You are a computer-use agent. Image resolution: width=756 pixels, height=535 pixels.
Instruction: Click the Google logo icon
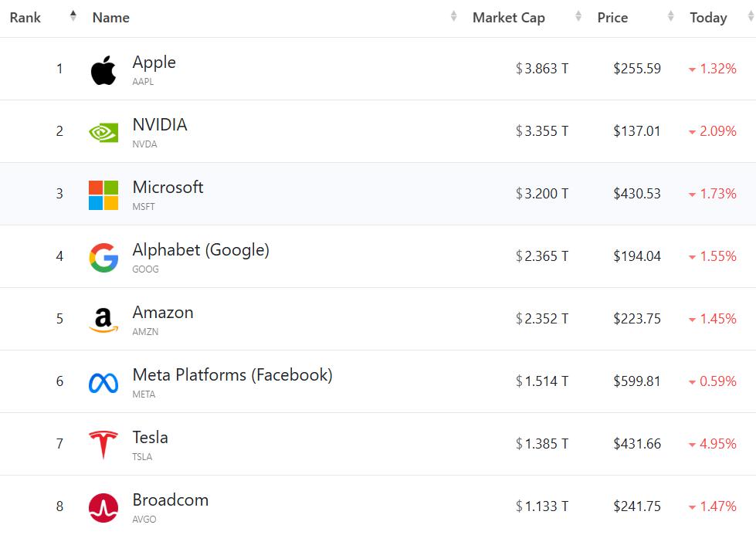tap(103, 257)
